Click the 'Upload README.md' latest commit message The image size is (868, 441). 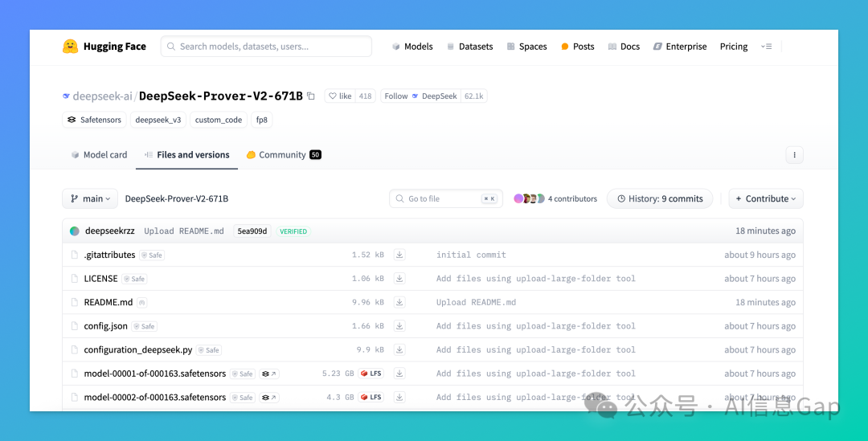[x=184, y=231]
